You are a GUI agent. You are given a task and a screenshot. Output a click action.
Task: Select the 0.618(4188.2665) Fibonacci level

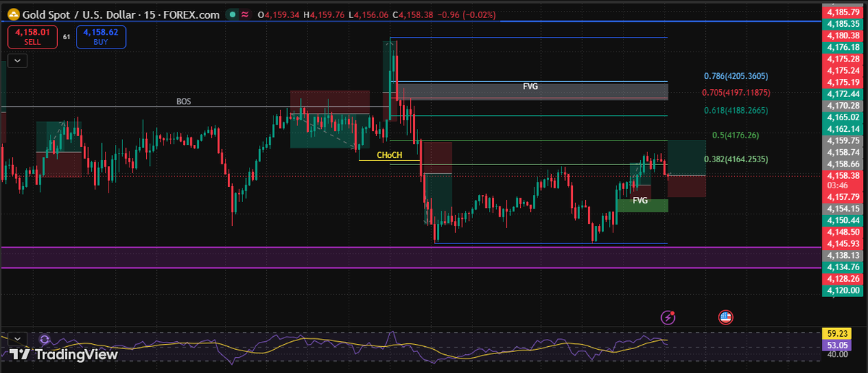[736, 110]
